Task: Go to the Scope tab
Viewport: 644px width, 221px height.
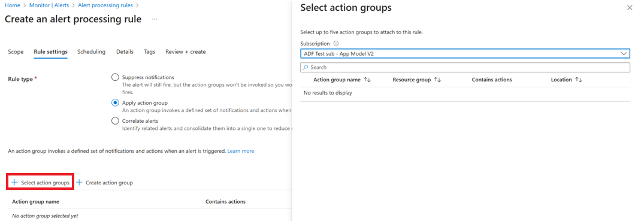Action: pyautogui.click(x=16, y=52)
